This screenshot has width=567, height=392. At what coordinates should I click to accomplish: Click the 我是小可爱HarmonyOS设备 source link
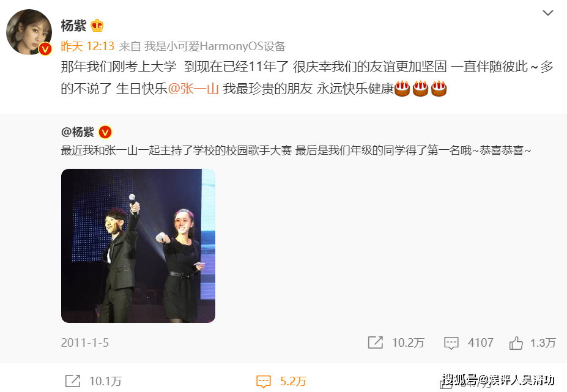[x=215, y=46]
